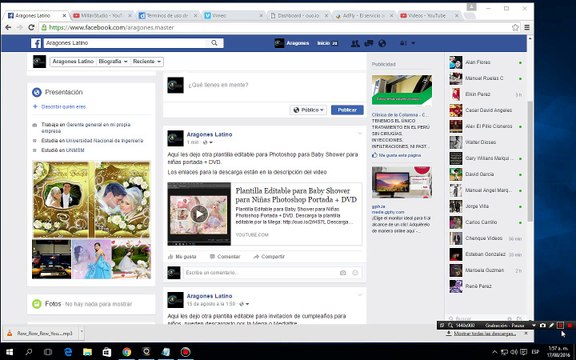The image size is (576, 360).
Task: Click the ¿Qué tienes en mente? field
Action: tap(264, 85)
